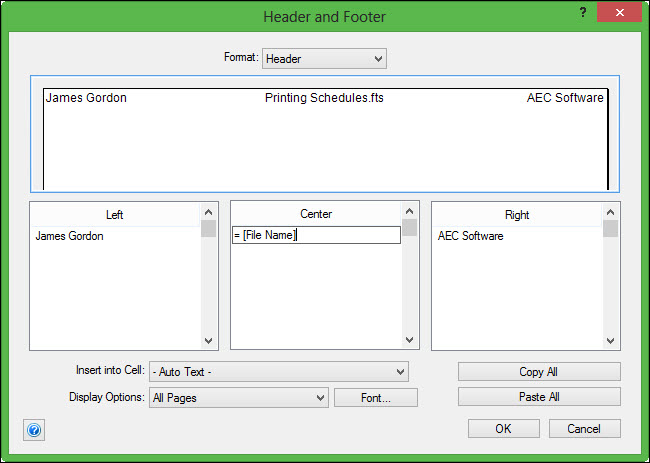Click the Left list scroll up arrow
Viewport: 650px width, 463px height.
[x=208, y=213]
